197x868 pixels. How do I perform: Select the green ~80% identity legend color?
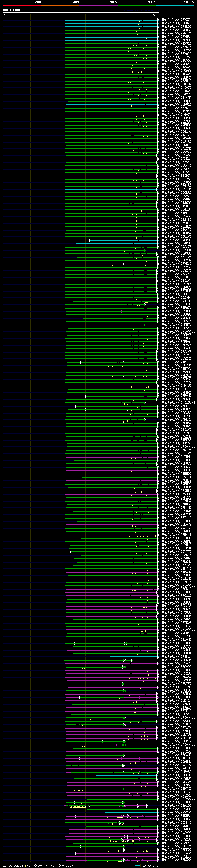[x=137, y=6]
